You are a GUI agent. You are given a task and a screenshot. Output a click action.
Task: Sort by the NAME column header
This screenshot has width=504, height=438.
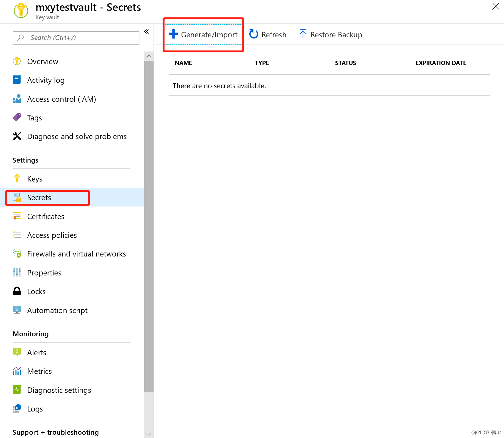183,63
